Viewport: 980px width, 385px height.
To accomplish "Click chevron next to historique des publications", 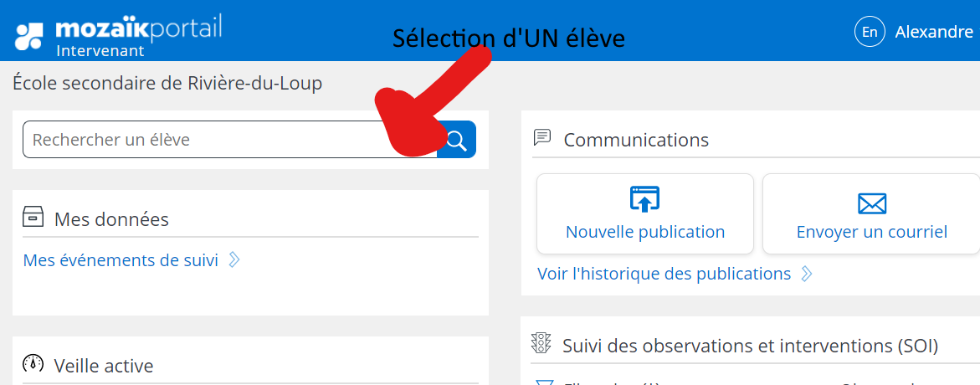I will (x=807, y=274).
